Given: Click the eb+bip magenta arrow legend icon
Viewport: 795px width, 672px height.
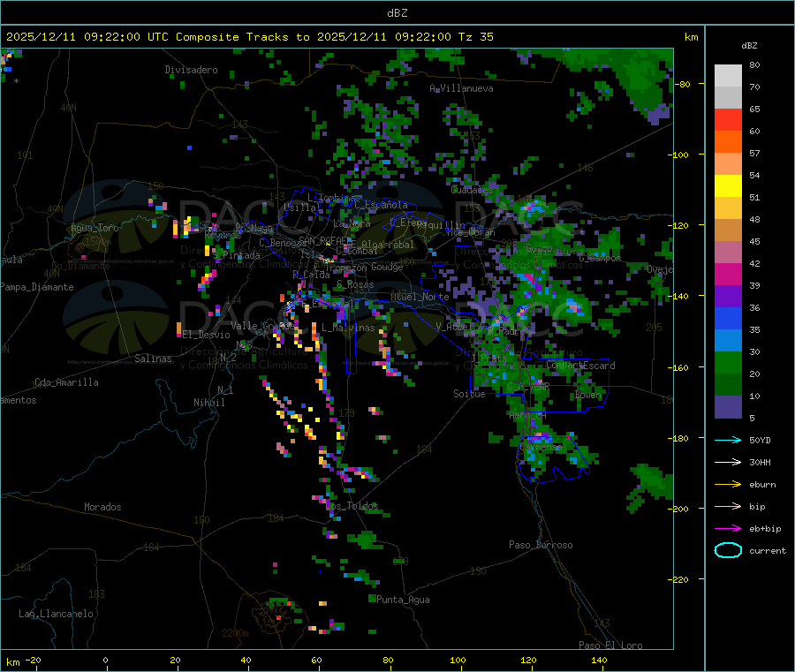Looking at the screenshot, I should tap(728, 528).
